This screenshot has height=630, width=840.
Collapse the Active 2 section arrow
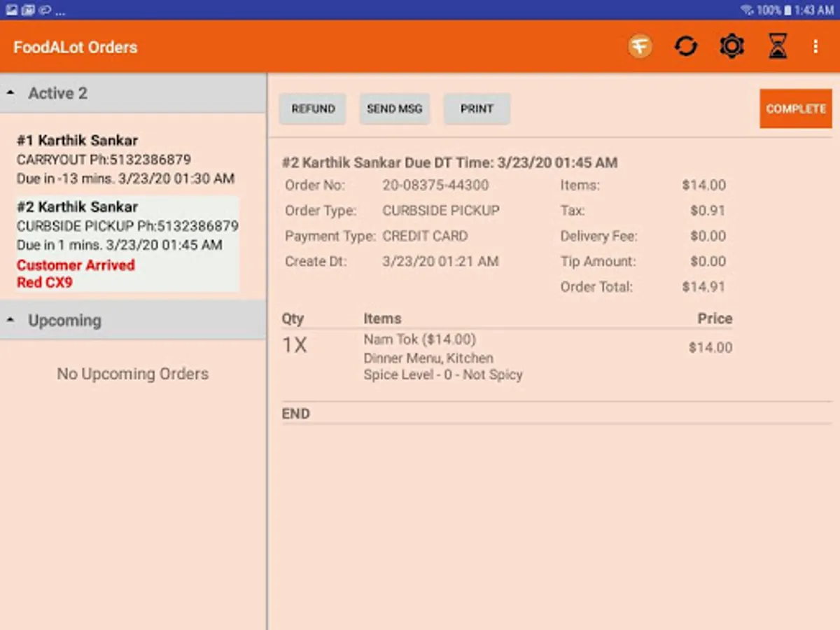11,93
